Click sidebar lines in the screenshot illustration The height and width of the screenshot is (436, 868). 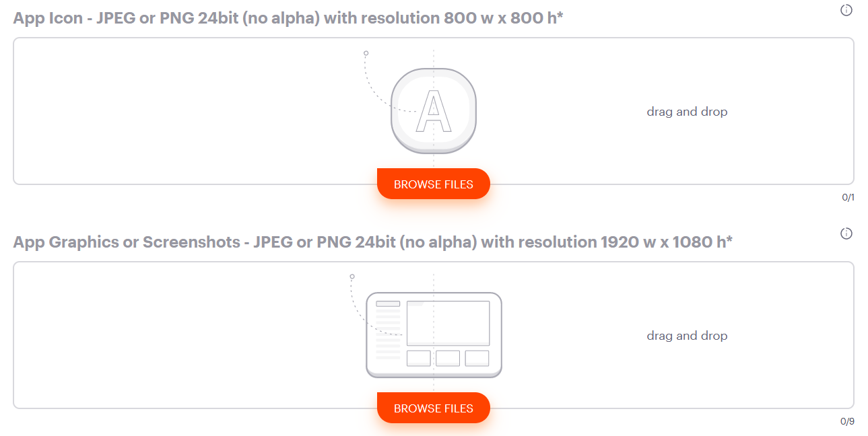(388, 330)
